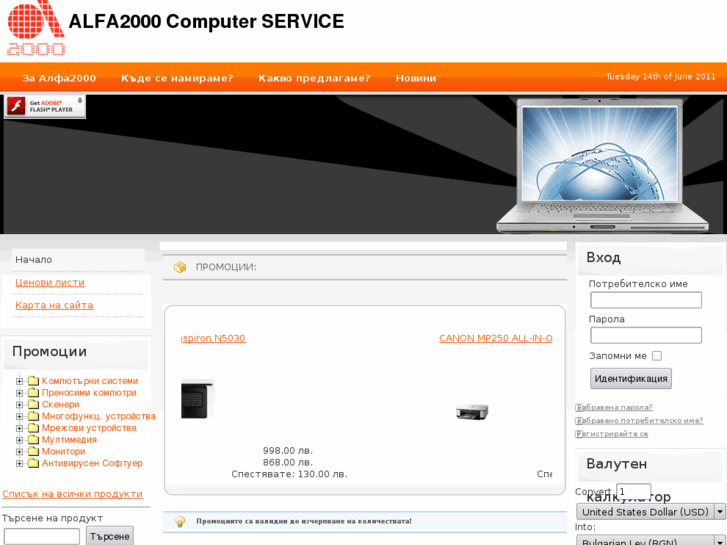This screenshot has width=727, height=545.
Task: Open the Bulgarian Lev target currency dropdown
Action: tap(651, 540)
